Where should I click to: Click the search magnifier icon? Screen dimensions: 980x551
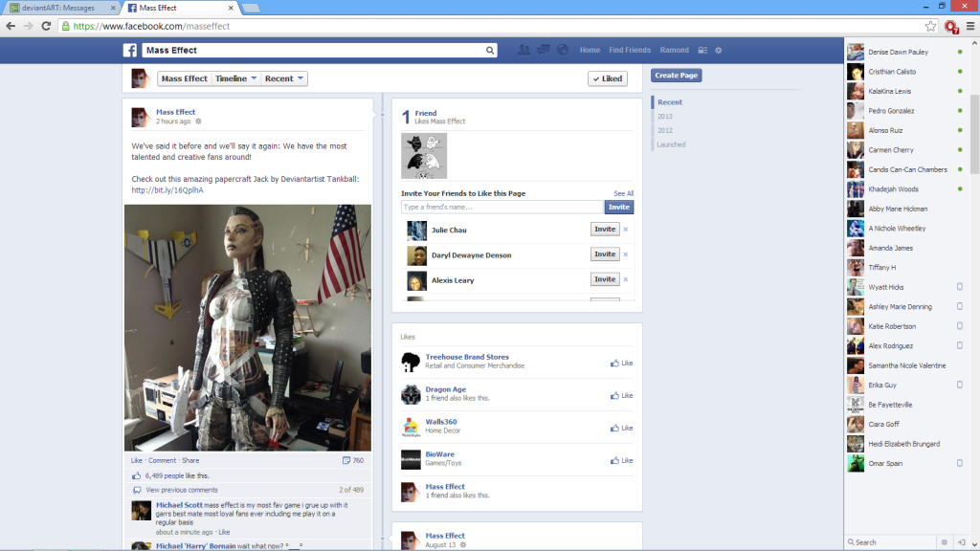pyautogui.click(x=490, y=51)
